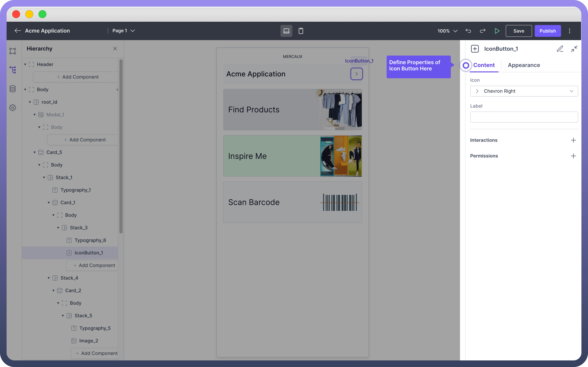
Task: Click the pencil rename icon for IconButton_1
Action: pyautogui.click(x=560, y=49)
